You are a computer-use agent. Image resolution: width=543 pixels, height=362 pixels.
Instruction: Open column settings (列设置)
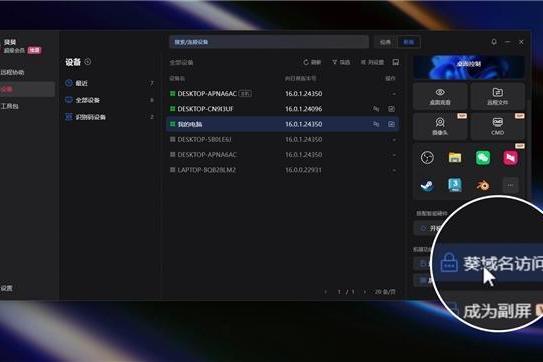coord(372,62)
